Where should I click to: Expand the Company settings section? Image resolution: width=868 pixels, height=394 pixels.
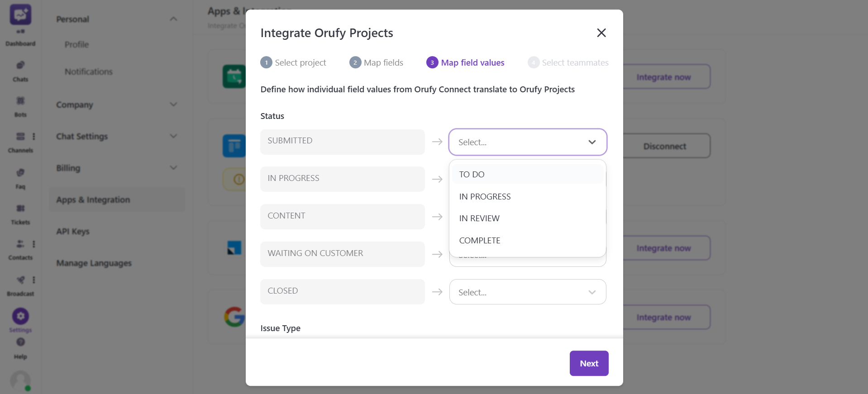(x=116, y=104)
